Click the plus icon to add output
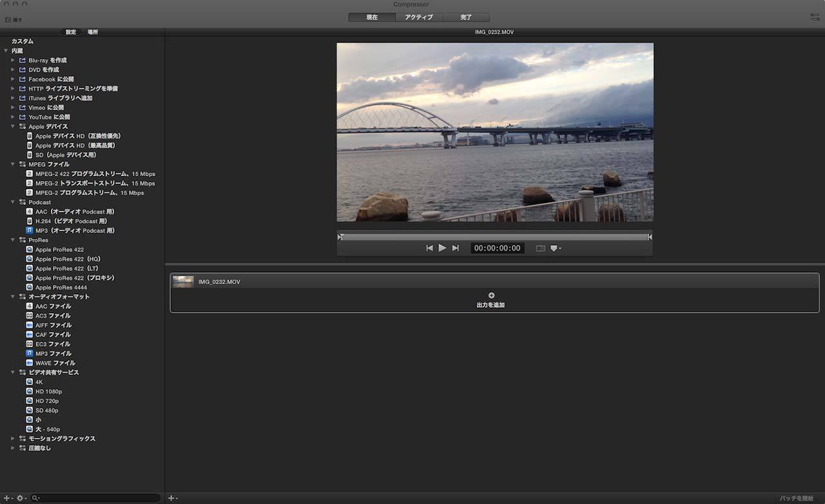This screenshot has width=825, height=504. 491,295
